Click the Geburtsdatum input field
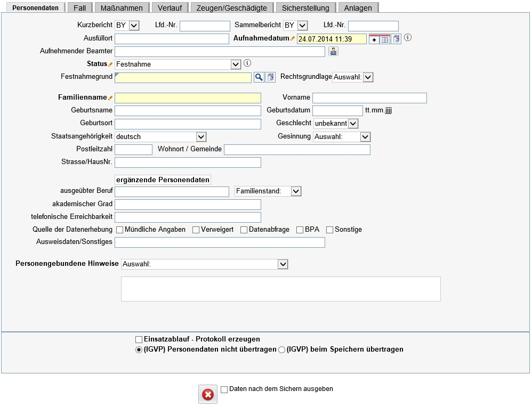Viewport: 532px width, 407px height. click(x=337, y=111)
